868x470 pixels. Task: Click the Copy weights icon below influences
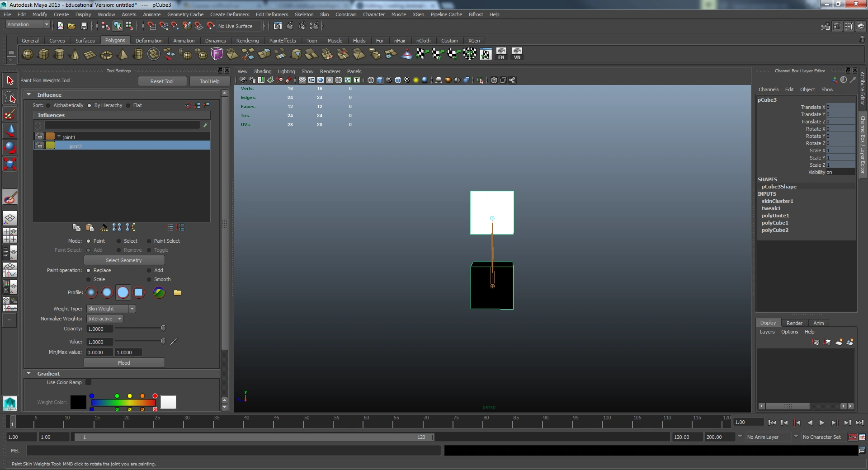coord(76,227)
